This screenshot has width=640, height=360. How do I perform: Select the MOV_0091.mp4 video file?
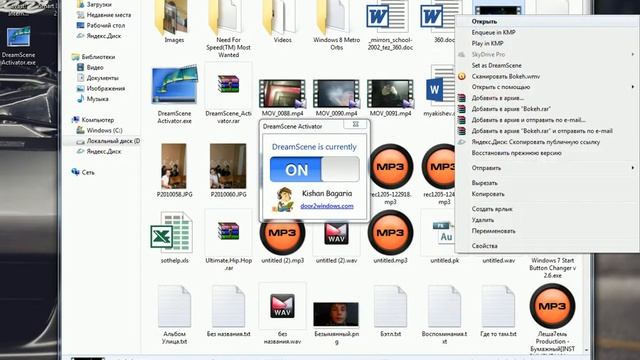pyautogui.click(x=390, y=94)
